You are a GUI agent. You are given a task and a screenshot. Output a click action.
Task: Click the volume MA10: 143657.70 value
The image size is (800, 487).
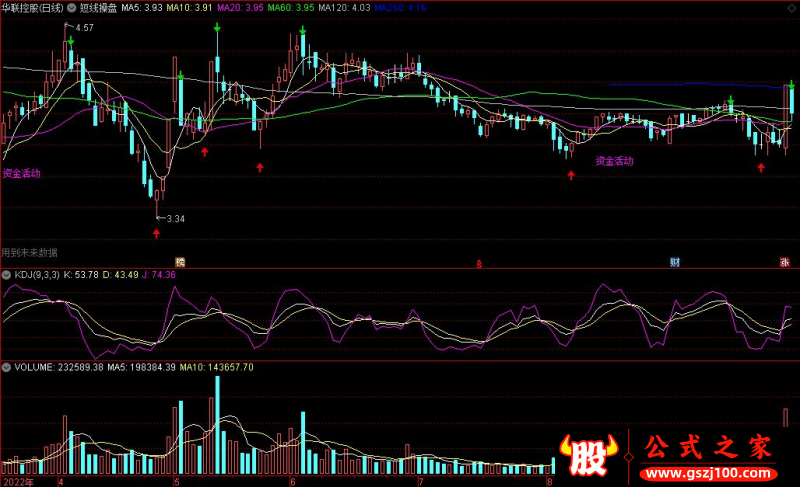(216, 367)
